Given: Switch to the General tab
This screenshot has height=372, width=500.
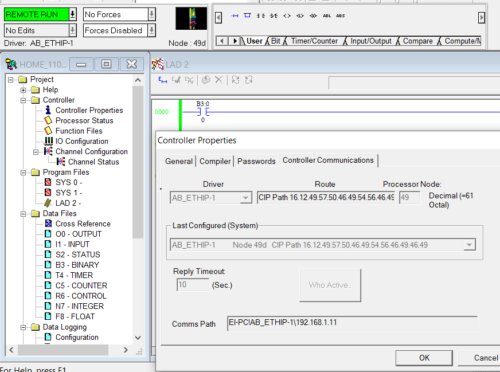Looking at the screenshot, I should [x=179, y=161].
